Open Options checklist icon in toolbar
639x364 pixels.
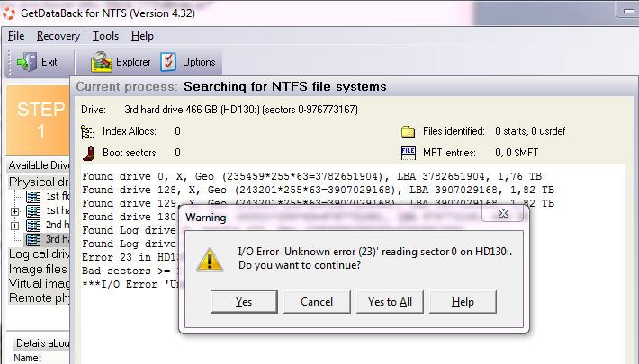point(168,62)
